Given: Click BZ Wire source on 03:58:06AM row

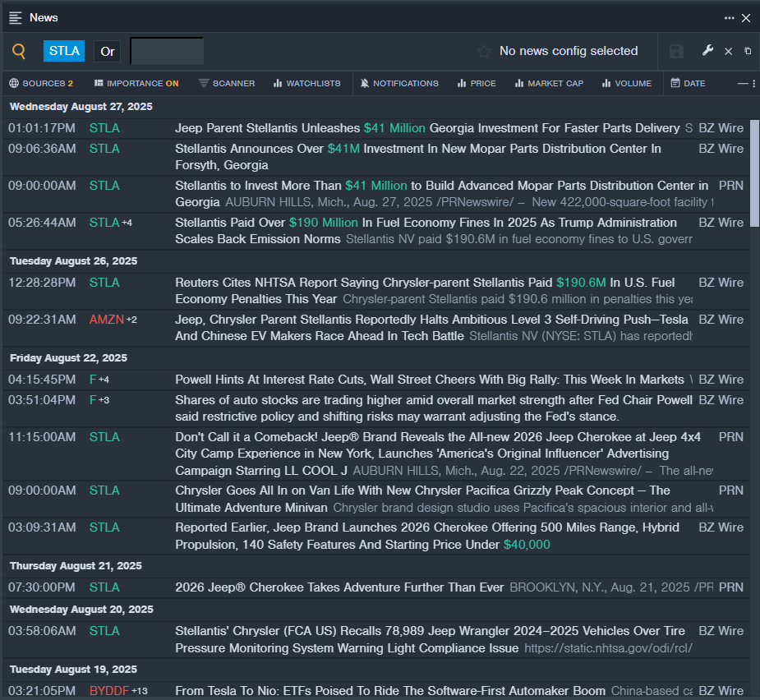Looking at the screenshot, I should pos(721,631).
